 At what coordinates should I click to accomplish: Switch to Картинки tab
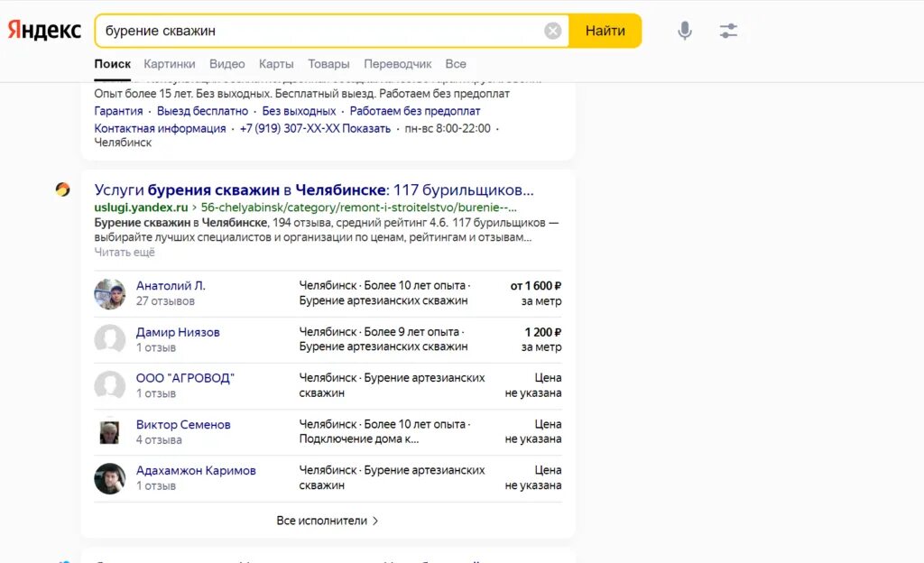[x=170, y=64]
